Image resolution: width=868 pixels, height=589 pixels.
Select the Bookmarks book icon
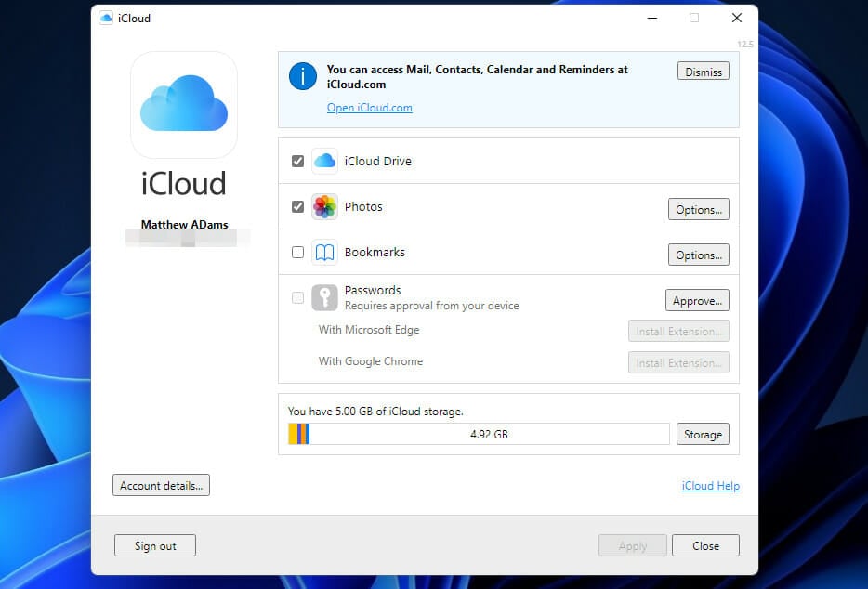click(324, 252)
